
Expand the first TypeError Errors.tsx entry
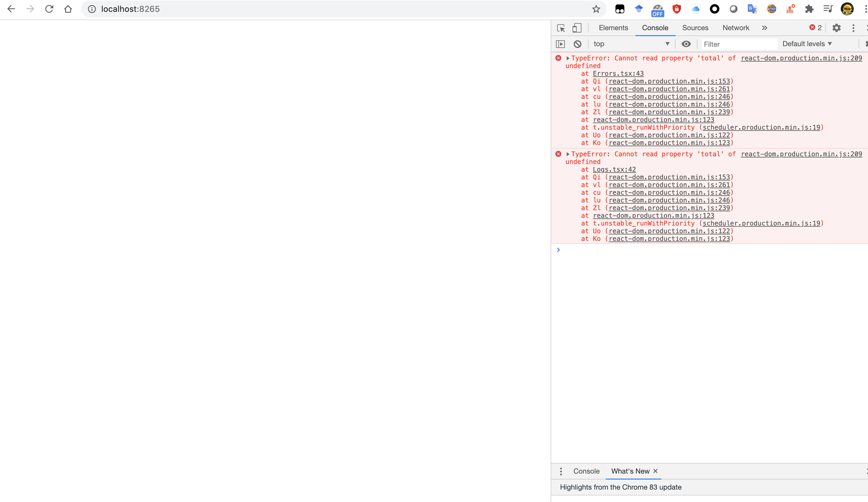(568, 58)
